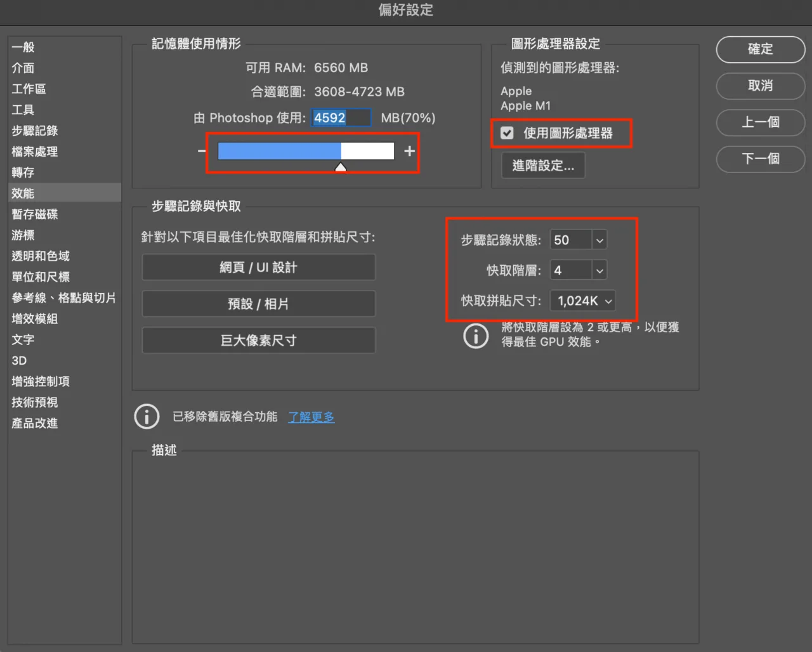Click the 網頁 / UI 設計 optimization button
The width and height of the screenshot is (812, 652).
coord(259,268)
